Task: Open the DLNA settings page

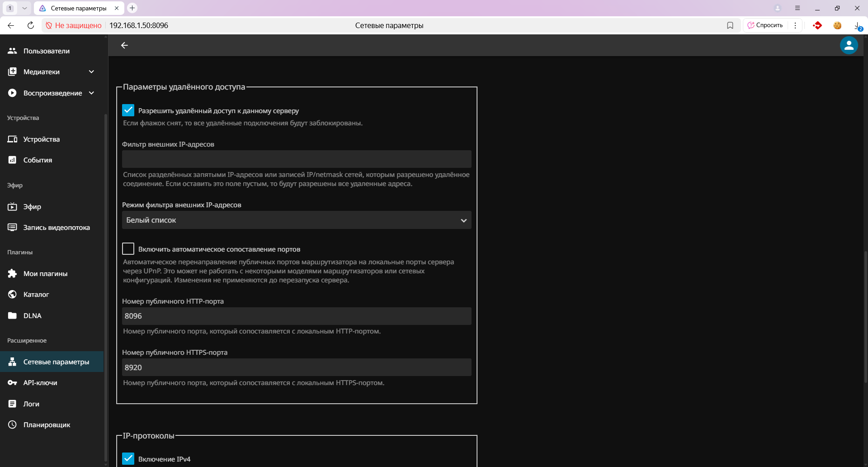Action: (32, 316)
